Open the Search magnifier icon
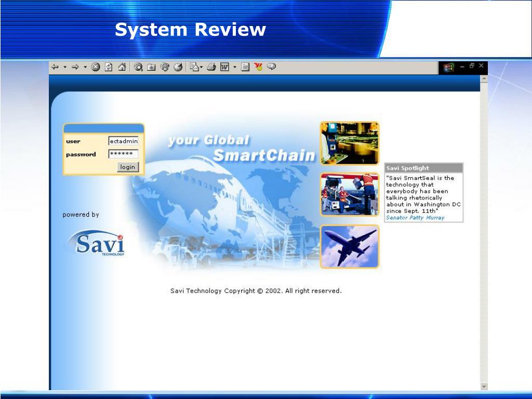This screenshot has height=399, width=532. click(138, 67)
